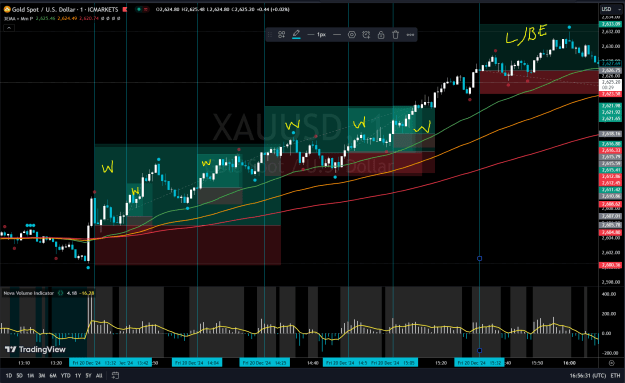
Task: Click the Fri 20 Dec '24 15:32 time label
Action: [479, 363]
